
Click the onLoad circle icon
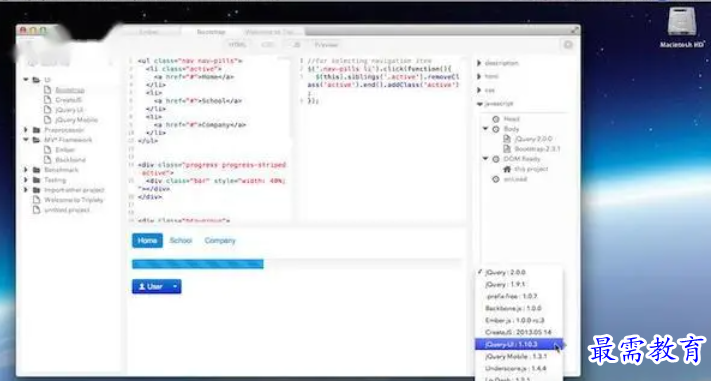click(496, 179)
